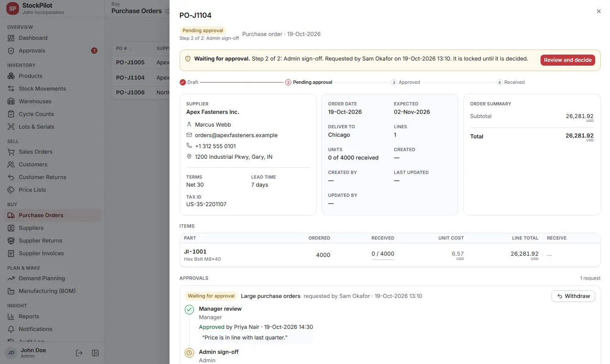This screenshot has height=364, width=610.
Task: Select the Price Lists tag icon
Action: pos(11,190)
